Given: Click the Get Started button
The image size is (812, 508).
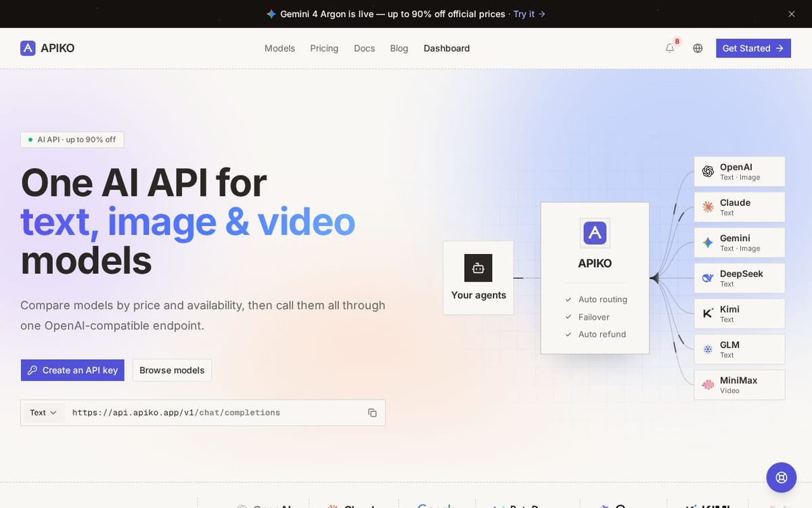Looking at the screenshot, I should tap(753, 48).
